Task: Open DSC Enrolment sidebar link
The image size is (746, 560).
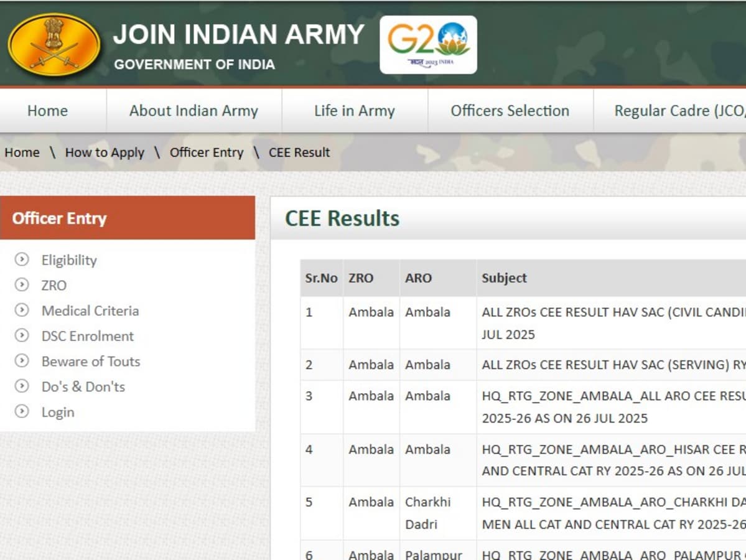Action: 88,336
